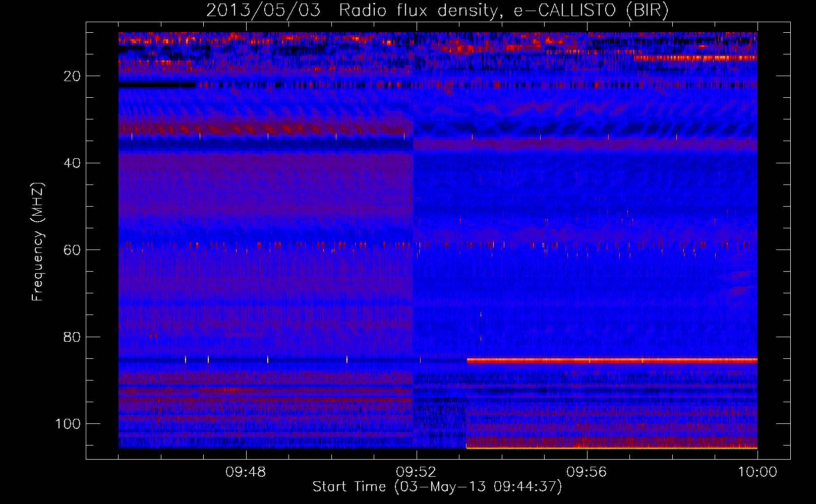Click the 40 frequency tick label
This screenshot has height=504, width=816.
(73, 163)
